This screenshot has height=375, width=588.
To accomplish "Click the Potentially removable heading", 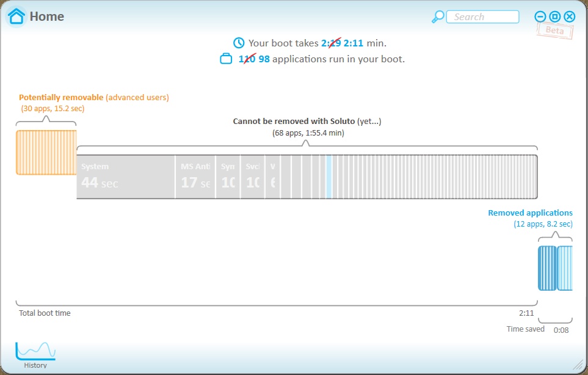I will (x=94, y=98).
